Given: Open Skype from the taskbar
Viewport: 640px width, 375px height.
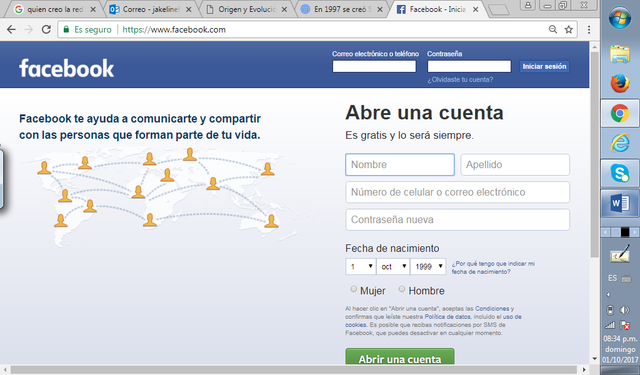Looking at the screenshot, I should (x=620, y=173).
